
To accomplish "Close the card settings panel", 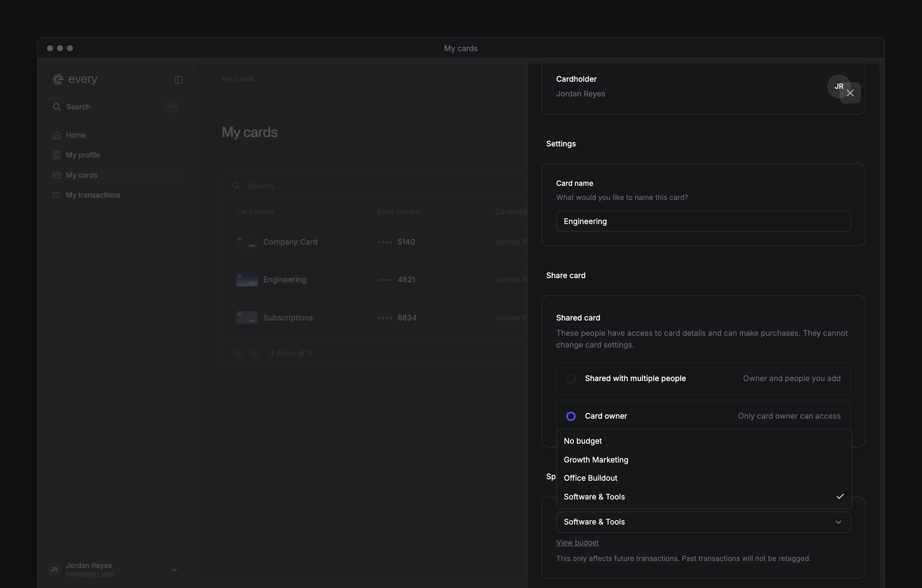I will [x=850, y=93].
